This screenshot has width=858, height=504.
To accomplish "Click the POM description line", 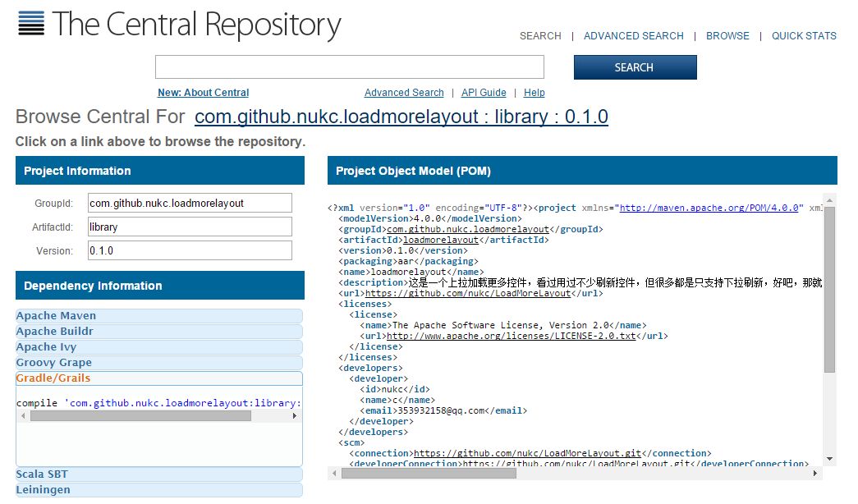I will pyautogui.click(x=580, y=282).
